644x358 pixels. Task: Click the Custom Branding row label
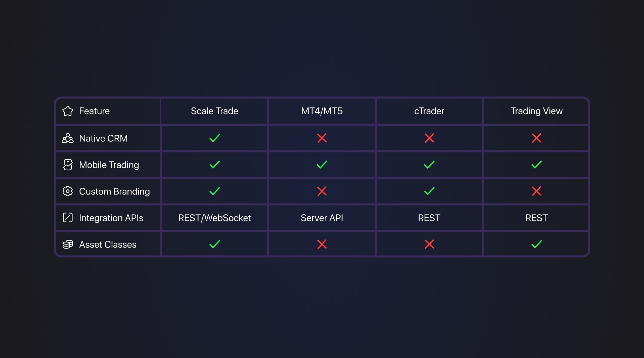click(x=114, y=191)
